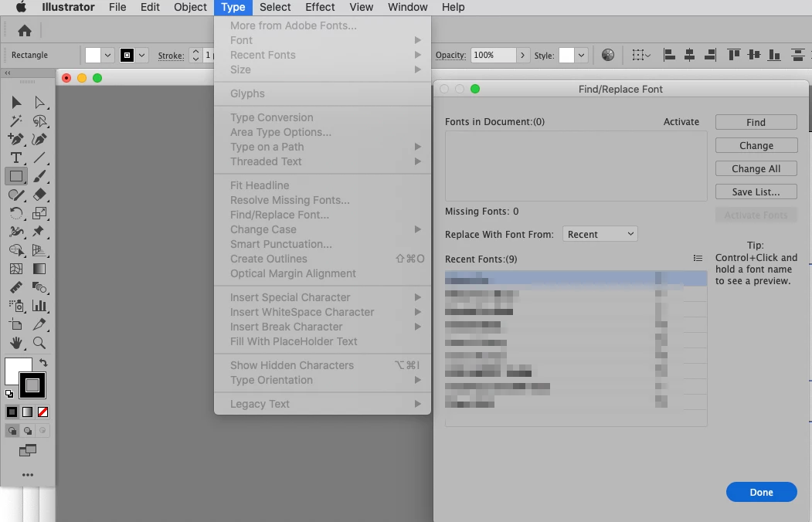The width and height of the screenshot is (812, 522).
Task: Open the stroke color dropdown arrow
Action: (x=142, y=55)
